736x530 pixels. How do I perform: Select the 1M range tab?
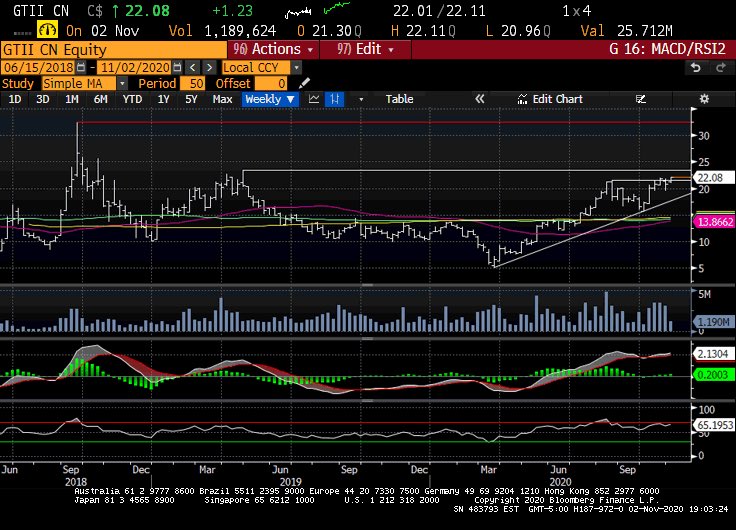coord(72,99)
